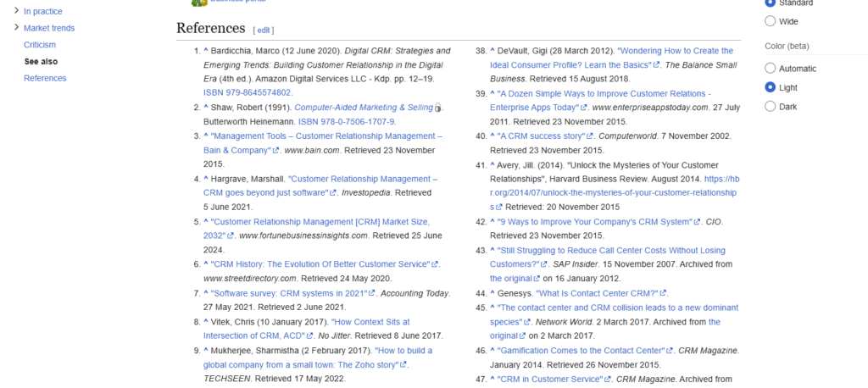Click the caret back-link of reference 43
Viewport: 868px width, 388px height.
coord(492,250)
